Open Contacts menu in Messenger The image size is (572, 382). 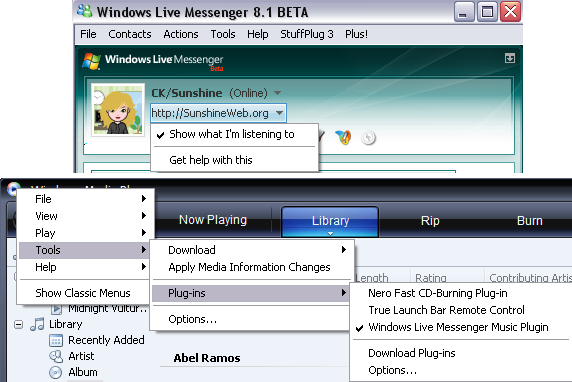coord(130,34)
